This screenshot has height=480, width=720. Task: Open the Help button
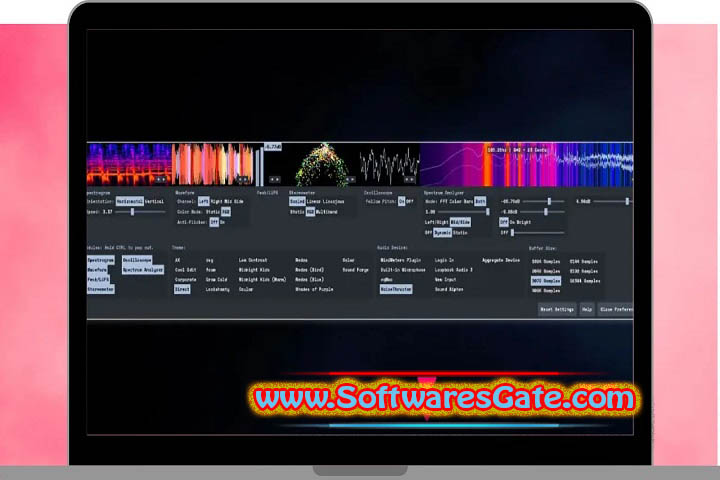click(587, 310)
